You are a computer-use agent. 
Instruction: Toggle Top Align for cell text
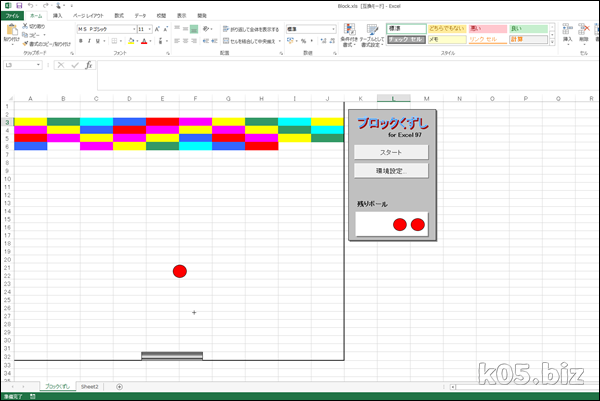177,29
